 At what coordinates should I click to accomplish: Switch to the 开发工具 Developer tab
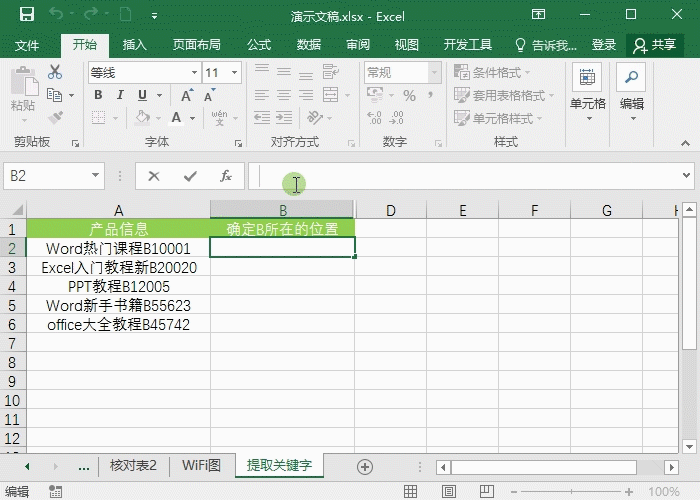[467, 45]
